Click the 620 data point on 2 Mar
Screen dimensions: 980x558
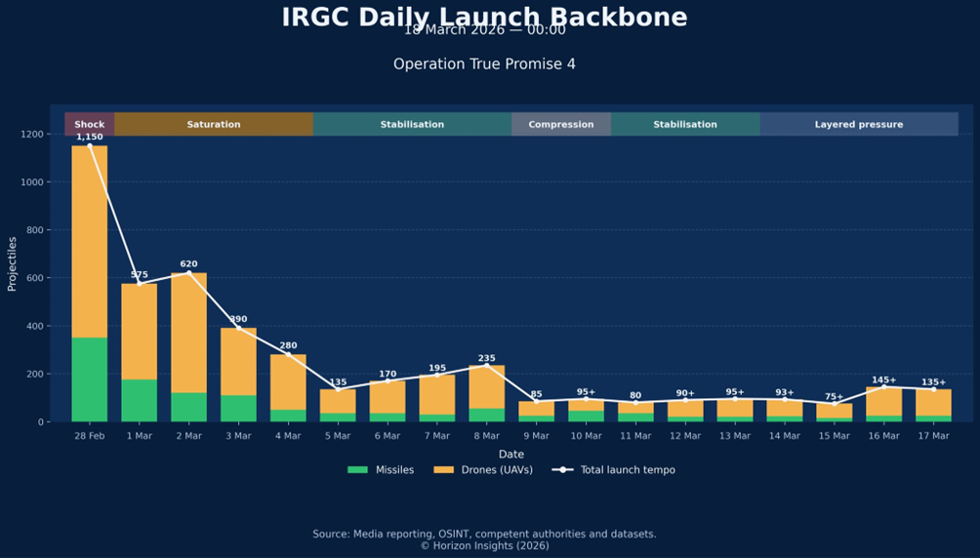[188, 273]
